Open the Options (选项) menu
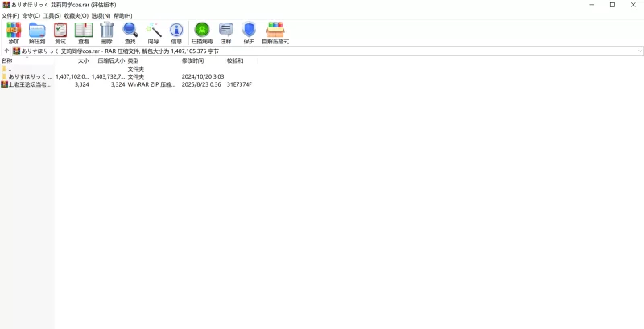The width and height of the screenshot is (644, 329). (x=101, y=15)
